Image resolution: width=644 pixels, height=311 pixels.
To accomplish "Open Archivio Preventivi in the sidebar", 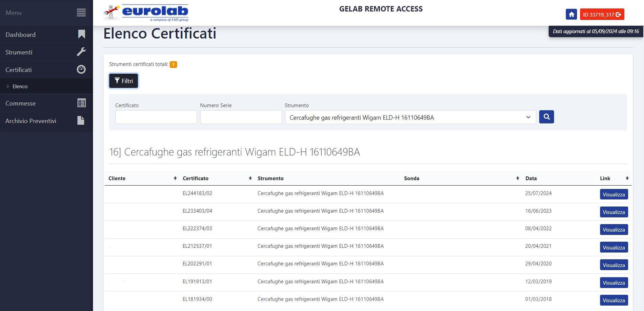I will [x=46, y=121].
